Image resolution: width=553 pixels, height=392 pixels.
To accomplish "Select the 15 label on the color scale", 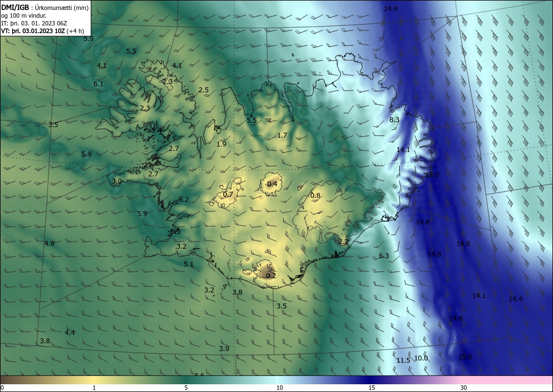I will point(372,388).
